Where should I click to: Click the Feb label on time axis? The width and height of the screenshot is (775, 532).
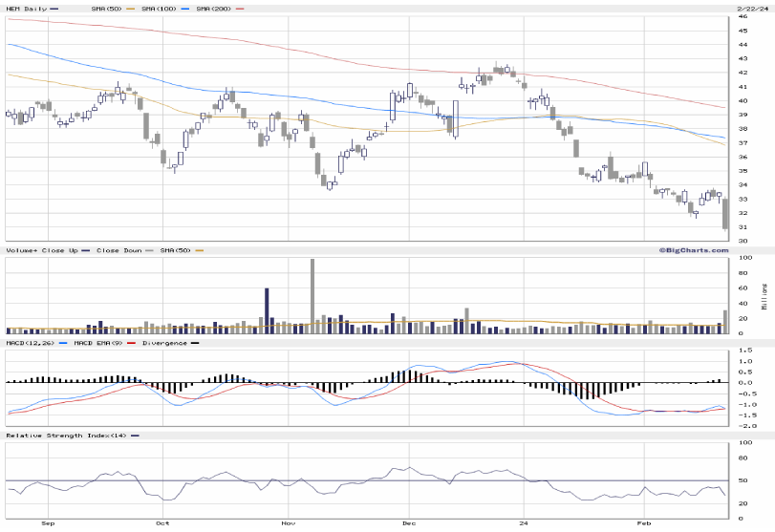point(643,523)
